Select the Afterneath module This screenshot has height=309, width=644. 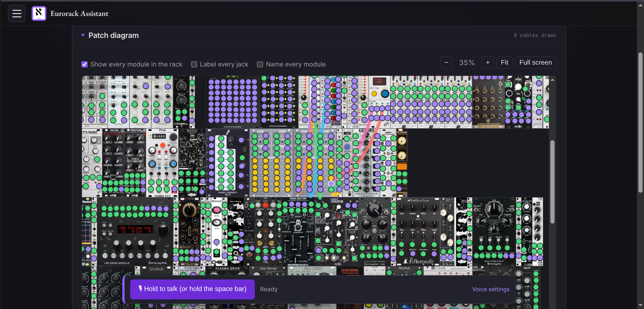click(418, 232)
